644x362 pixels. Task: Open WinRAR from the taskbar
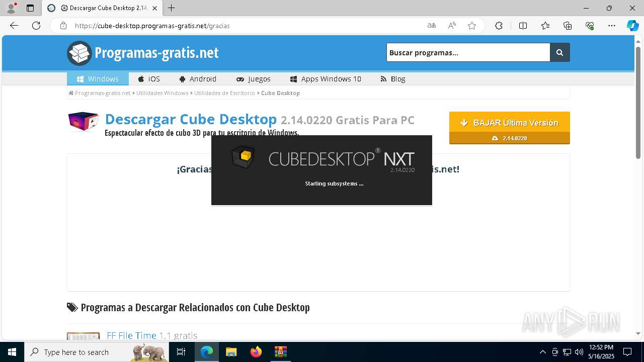(x=280, y=352)
